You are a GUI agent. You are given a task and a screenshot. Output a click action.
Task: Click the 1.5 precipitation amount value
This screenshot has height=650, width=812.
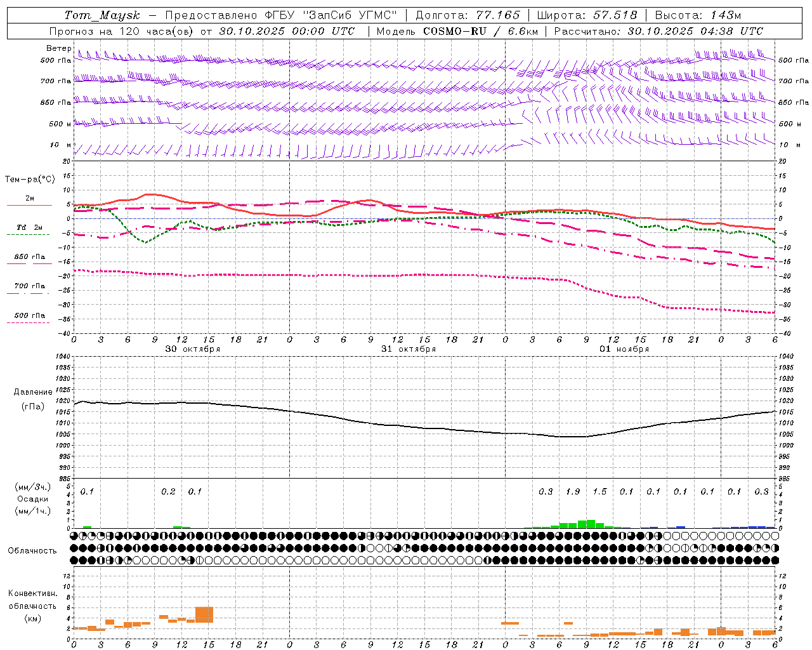[599, 491]
